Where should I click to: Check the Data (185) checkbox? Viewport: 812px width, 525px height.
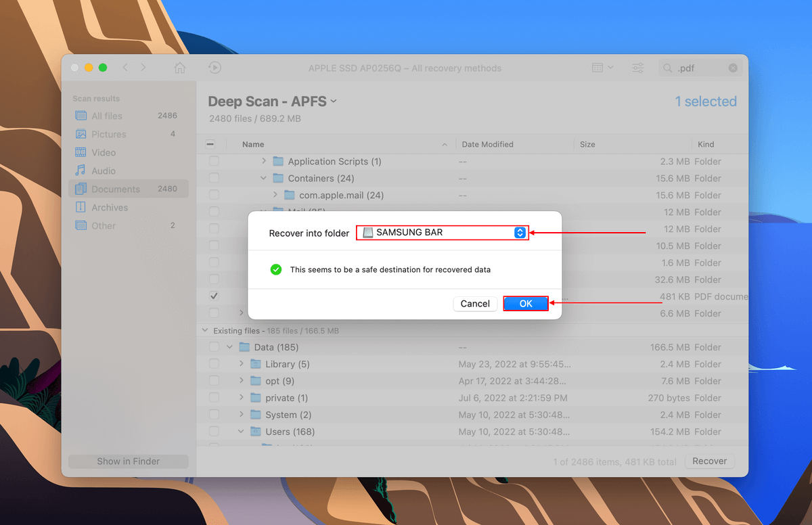click(x=214, y=347)
